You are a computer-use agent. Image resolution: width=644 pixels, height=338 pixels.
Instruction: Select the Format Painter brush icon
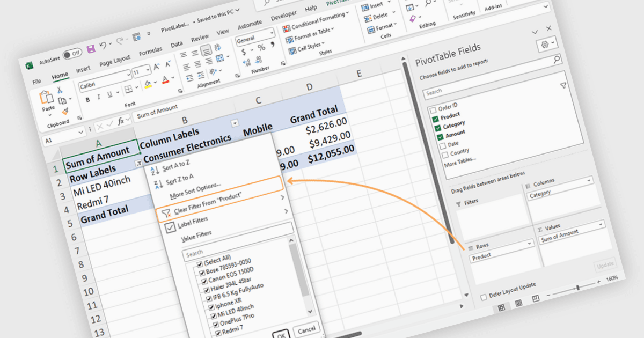[x=64, y=111]
